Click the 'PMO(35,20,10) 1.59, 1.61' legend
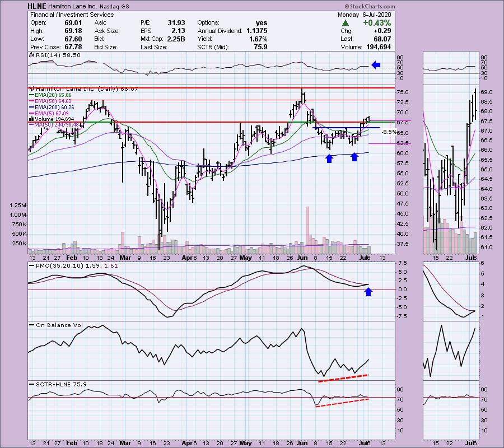Image resolution: width=504 pixels, height=448 pixels. click(x=77, y=266)
